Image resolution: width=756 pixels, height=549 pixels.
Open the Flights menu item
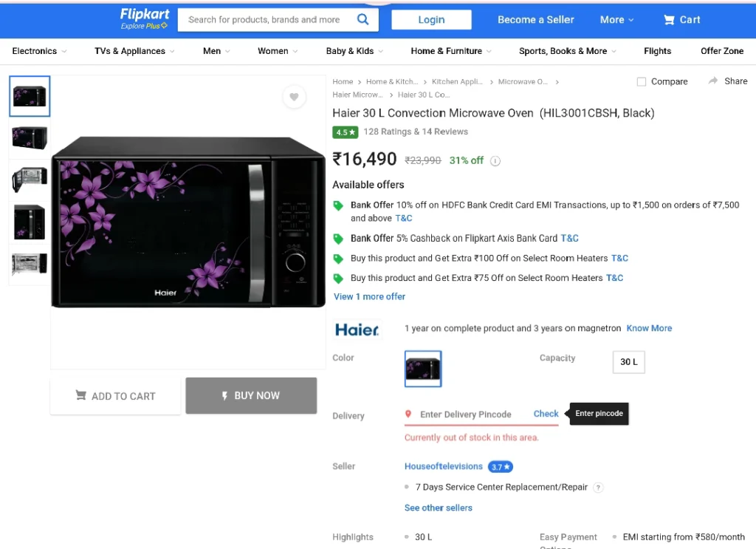pyautogui.click(x=657, y=51)
